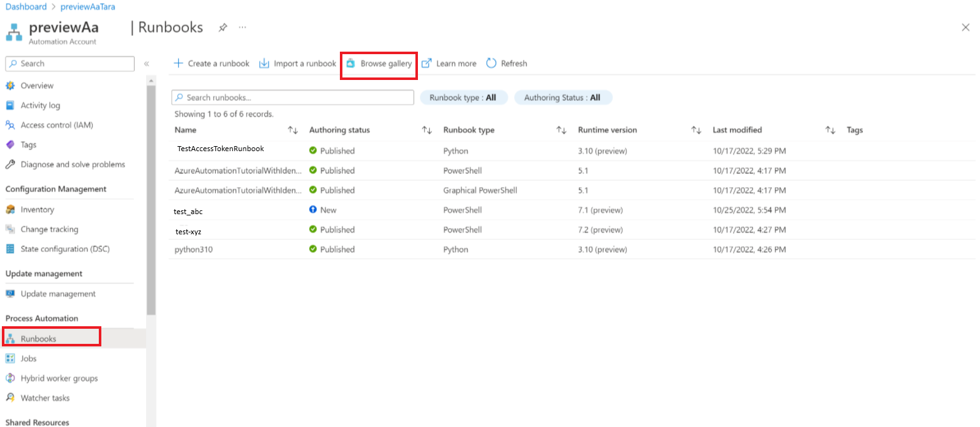
Task: Open the python310 runbook
Action: (x=194, y=249)
